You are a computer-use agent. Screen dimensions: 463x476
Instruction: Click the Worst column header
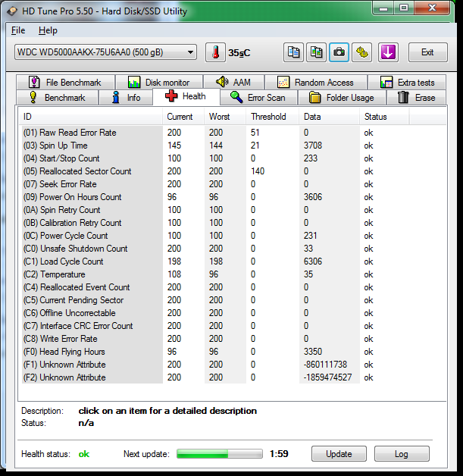click(x=225, y=117)
